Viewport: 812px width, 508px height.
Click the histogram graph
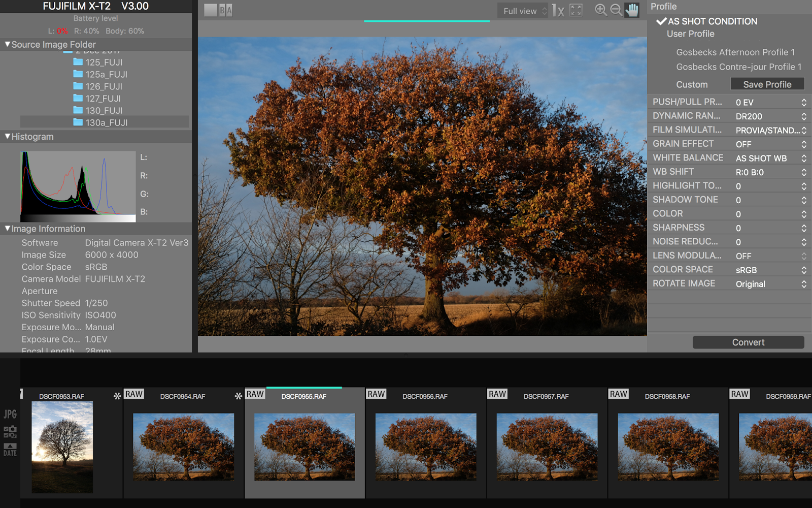tap(78, 186)
